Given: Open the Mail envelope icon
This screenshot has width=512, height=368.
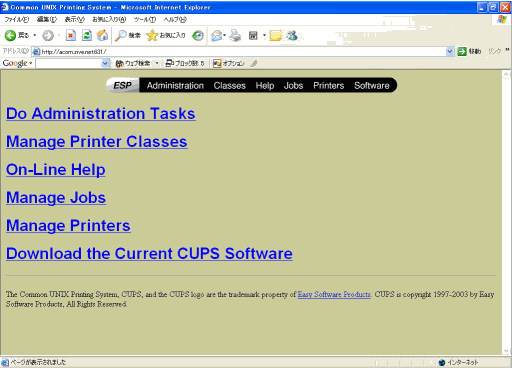Looking at the screenshot, I should coord(217,35).
